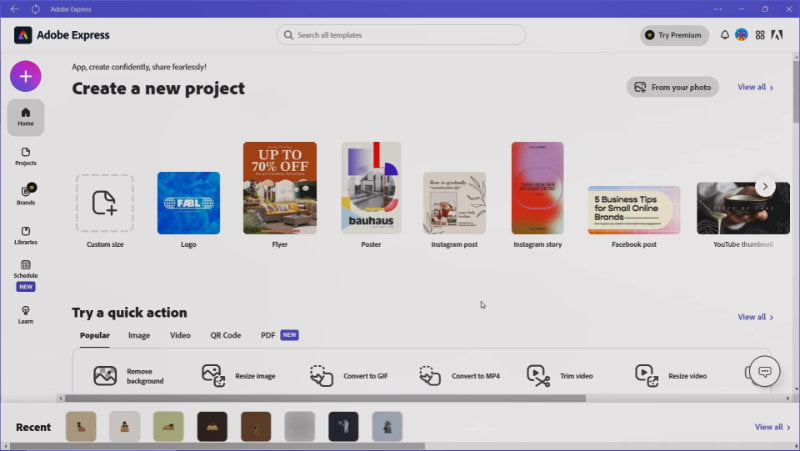The width and height of the screenshot is (800, 451).
Task: Click the Adobe logo icon at top right
Action: pyautogui.click(x=777, y=35)
